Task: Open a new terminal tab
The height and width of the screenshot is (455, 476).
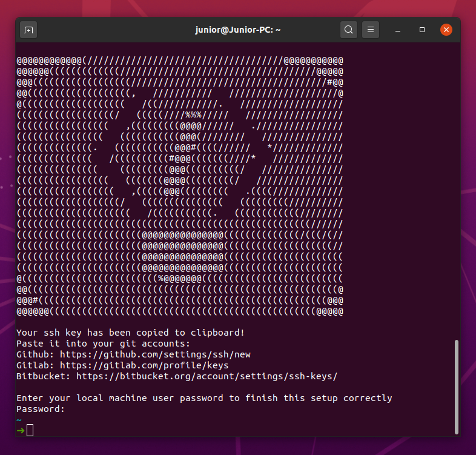Action: [x=28, y=30]
